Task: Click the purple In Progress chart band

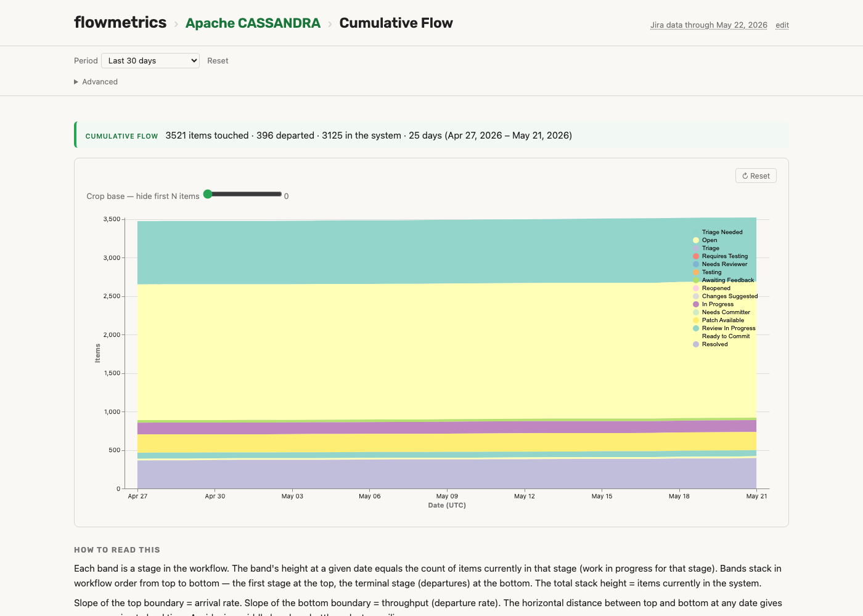Action: [447, 428]
